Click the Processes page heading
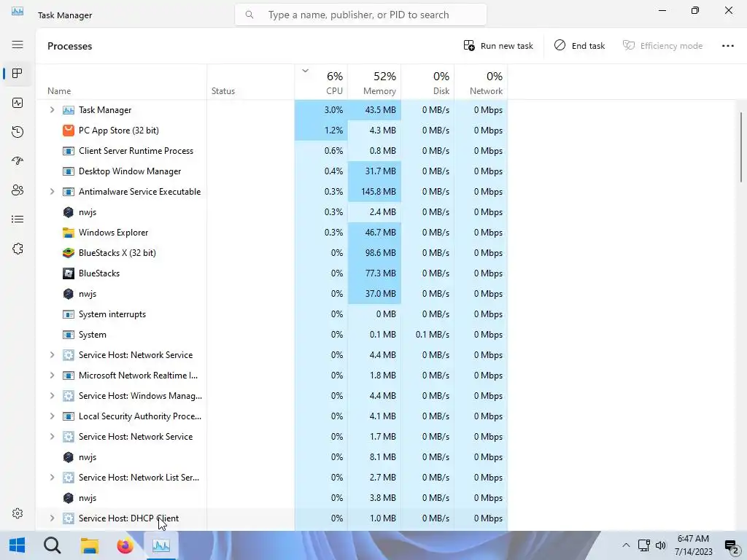The height and width of the screenshot is (560, 747). tap(69, 46)
